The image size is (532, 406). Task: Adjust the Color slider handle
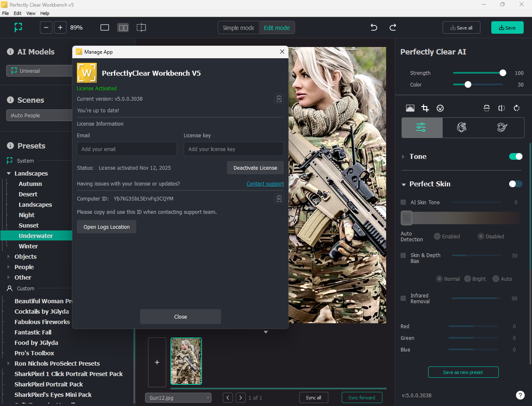pyautogui.click(x=468, y=84)
